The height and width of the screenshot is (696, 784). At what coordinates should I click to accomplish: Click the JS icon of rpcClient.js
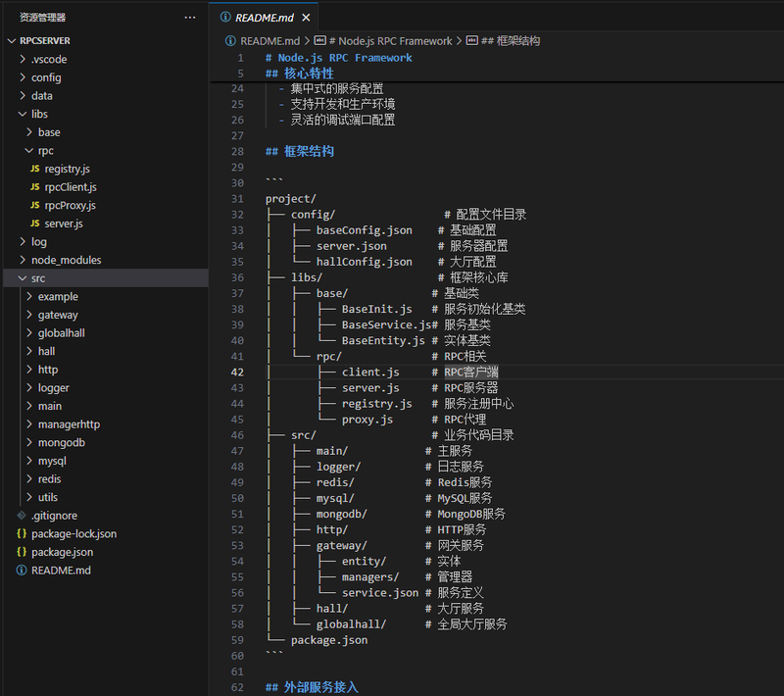(x=35, y=187)
